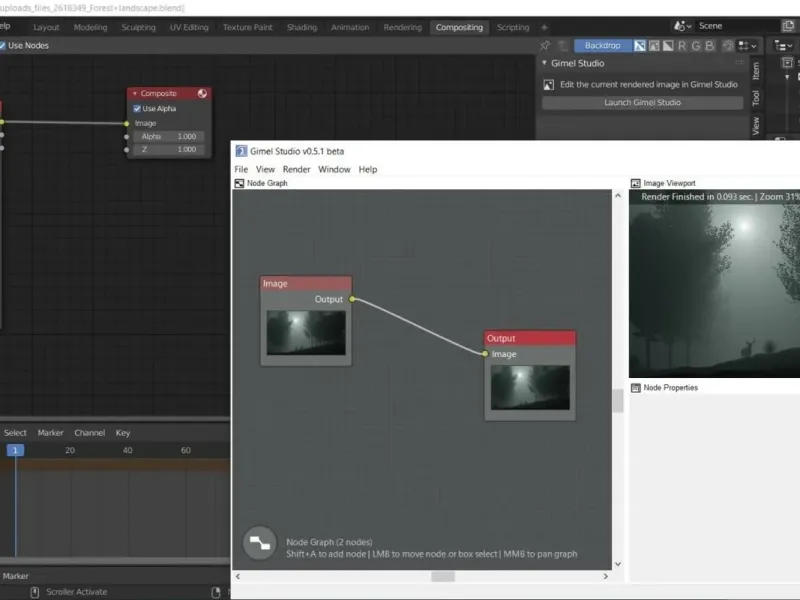The width and height of the screenshot is (800, 600).
Task: Click the Composite node's sphere icon
Action: [x=202, y=94]
